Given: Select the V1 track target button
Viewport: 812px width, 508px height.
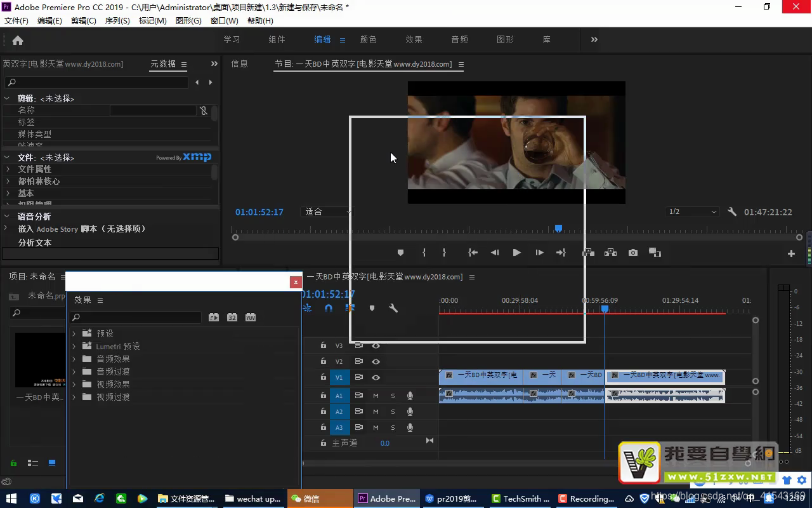Looking at the screenshot, I should pos(339,377).
